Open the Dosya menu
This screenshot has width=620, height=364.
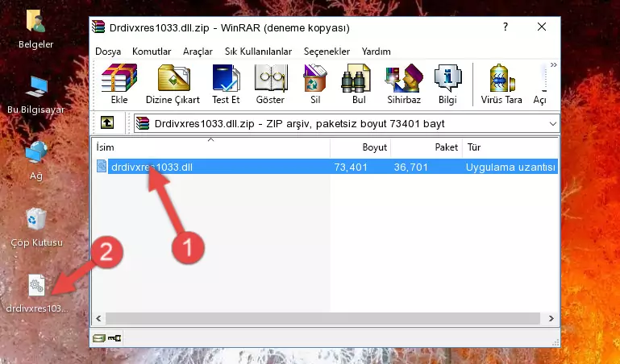point(108,52)
